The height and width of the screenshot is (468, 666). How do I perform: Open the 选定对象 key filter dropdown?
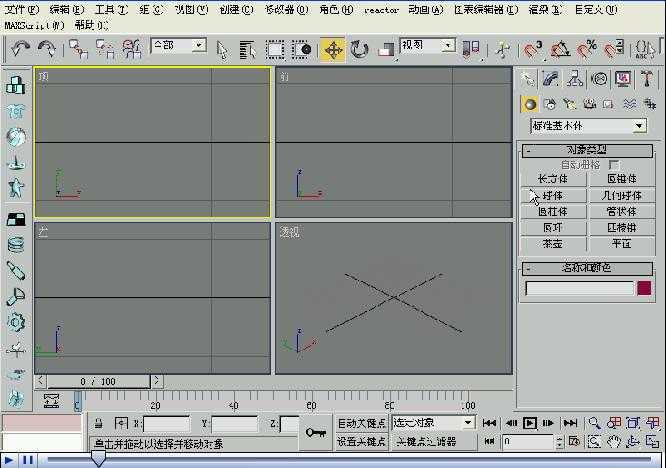[x=432, y=423]
